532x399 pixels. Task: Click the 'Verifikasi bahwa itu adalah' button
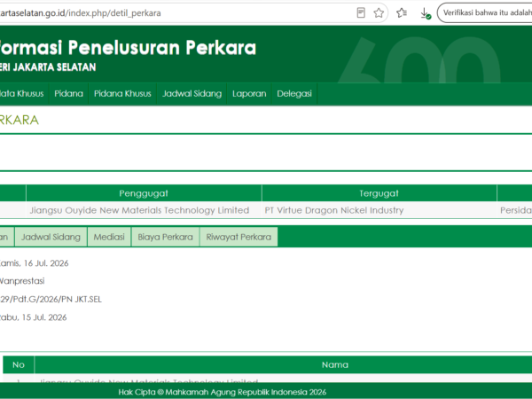tap(485, 13)
